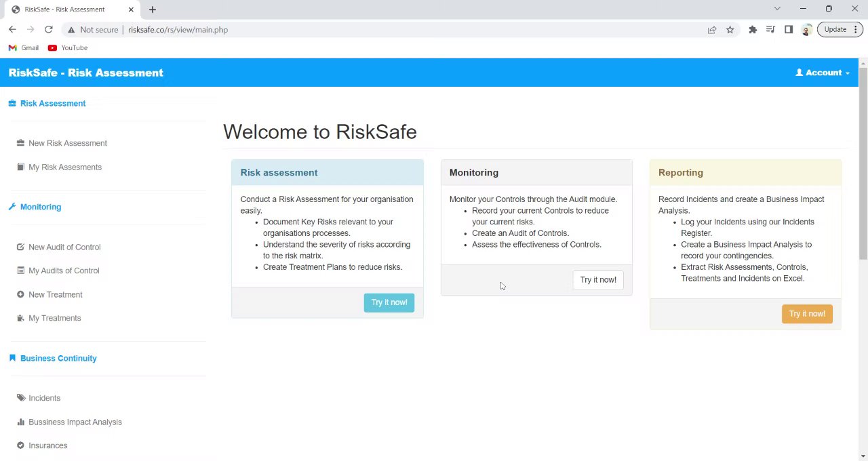The width and height of the screenshot is (868, 461).
Task: Open the media control icon in toolbar
Action: (770, 30)
